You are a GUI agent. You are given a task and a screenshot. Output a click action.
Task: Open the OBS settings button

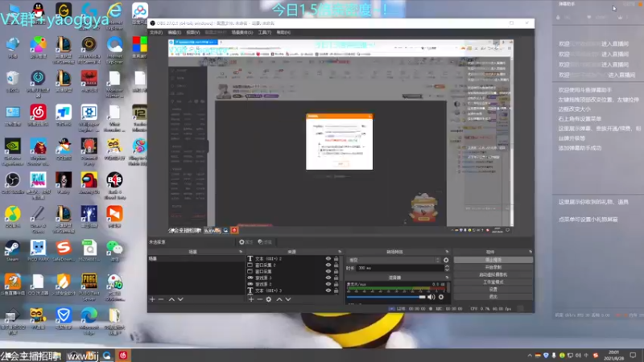(493, 290)
